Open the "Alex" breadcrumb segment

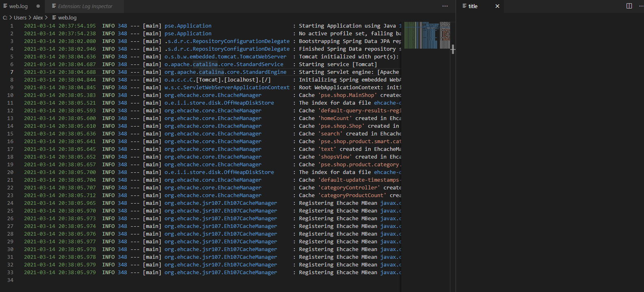[x=38, y=17]
